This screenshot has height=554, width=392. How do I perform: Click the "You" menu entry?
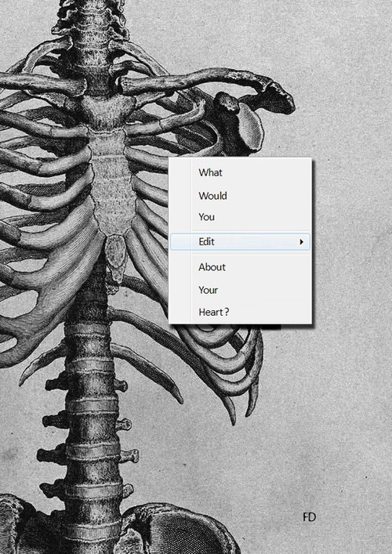pyautogui.click(x=241, y=217)
